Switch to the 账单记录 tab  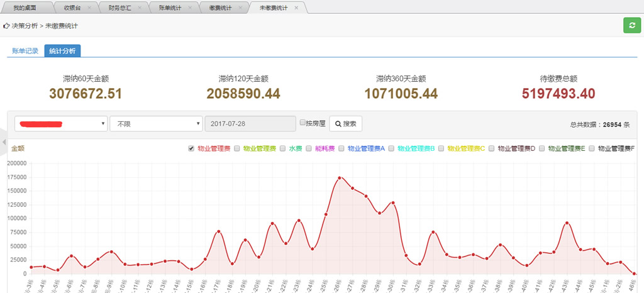pyautogui.click(x=25, y=51)
